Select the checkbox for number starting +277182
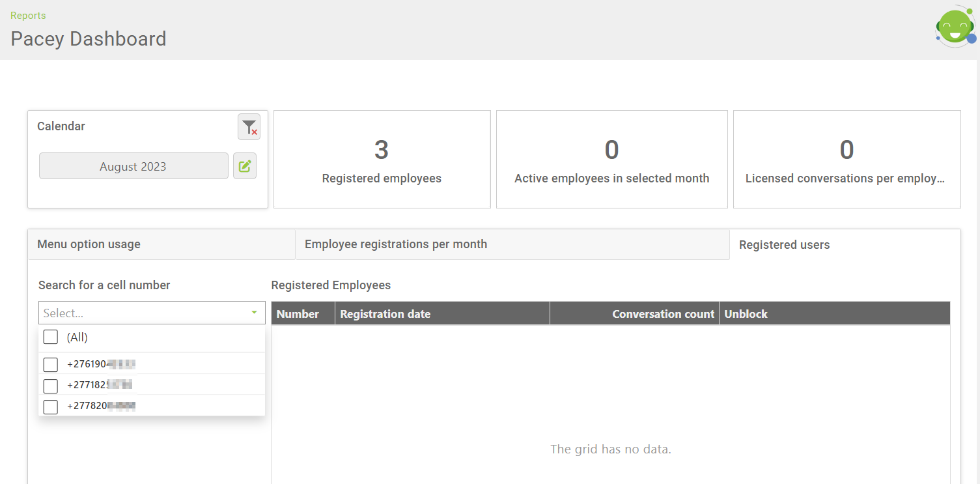The height and width of the screenshot is (484, 980). [51, 386]
